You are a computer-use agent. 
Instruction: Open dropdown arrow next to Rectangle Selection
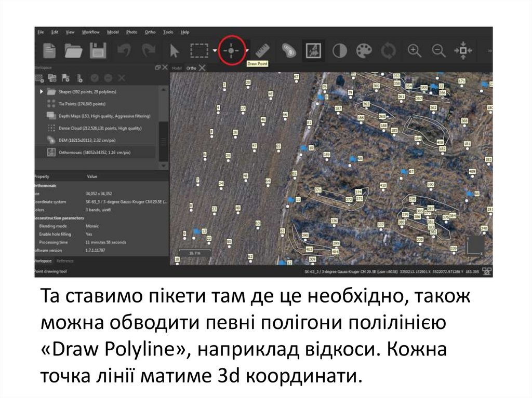[215, 50]
